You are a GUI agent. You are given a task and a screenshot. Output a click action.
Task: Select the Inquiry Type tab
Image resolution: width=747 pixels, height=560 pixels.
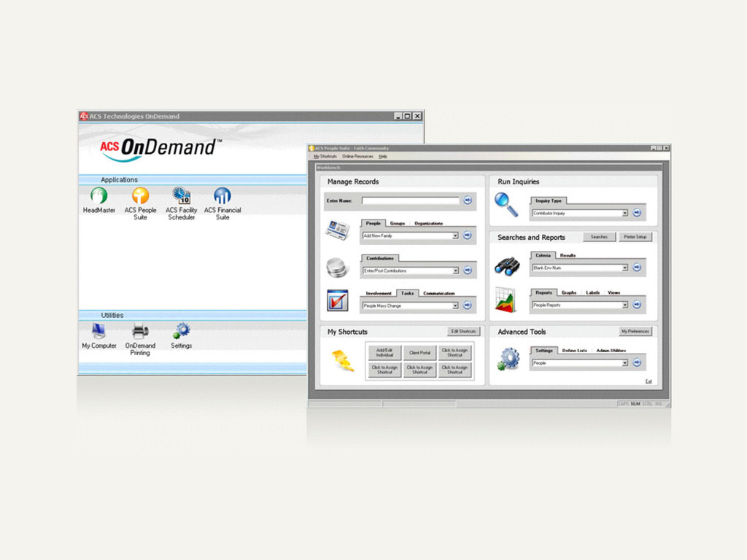549,201
